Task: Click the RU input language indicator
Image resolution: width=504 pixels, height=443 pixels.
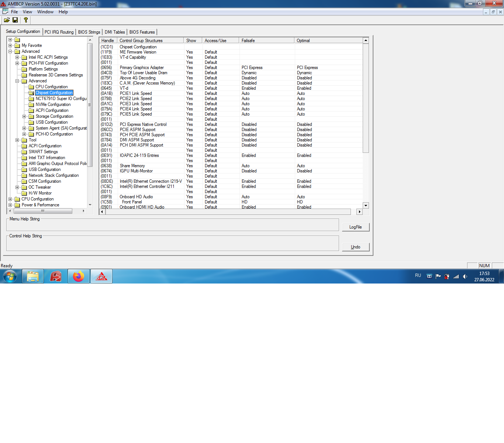Action: coord(418,275)
